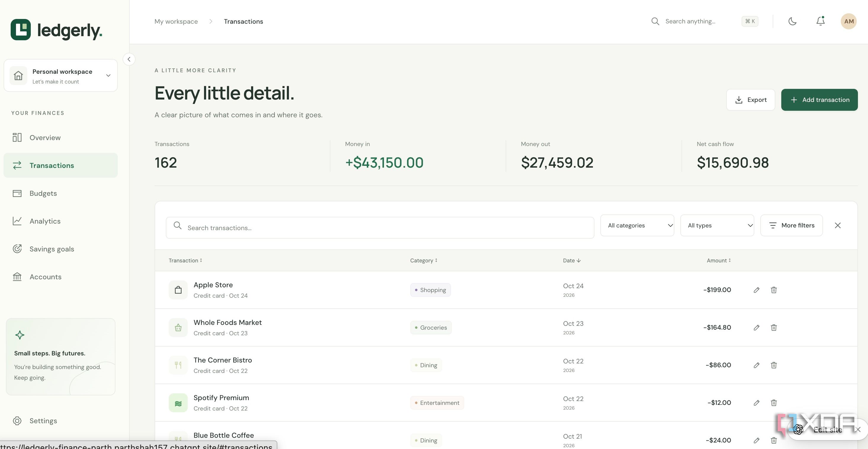Open the All categories dropdown

(637, 225)
